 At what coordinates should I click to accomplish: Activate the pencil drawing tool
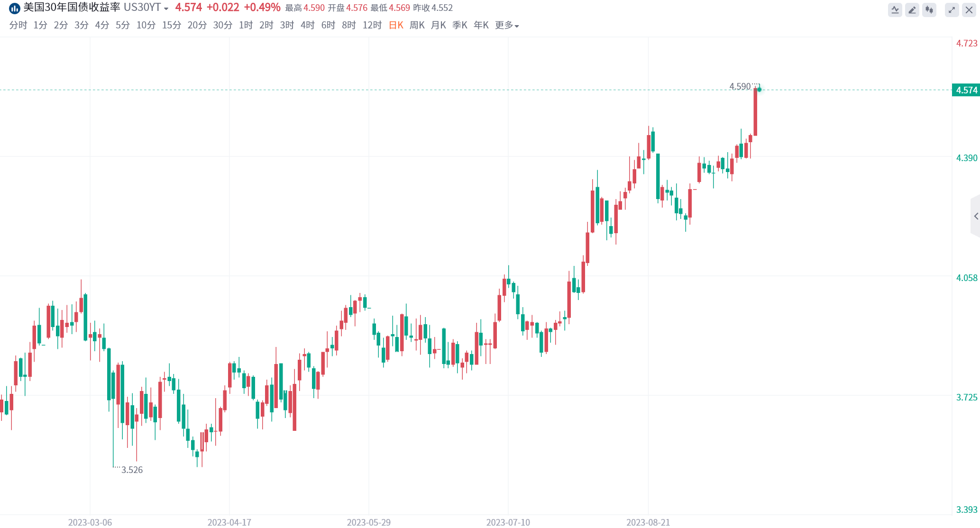pyautogui.click(x=912, y=10)
